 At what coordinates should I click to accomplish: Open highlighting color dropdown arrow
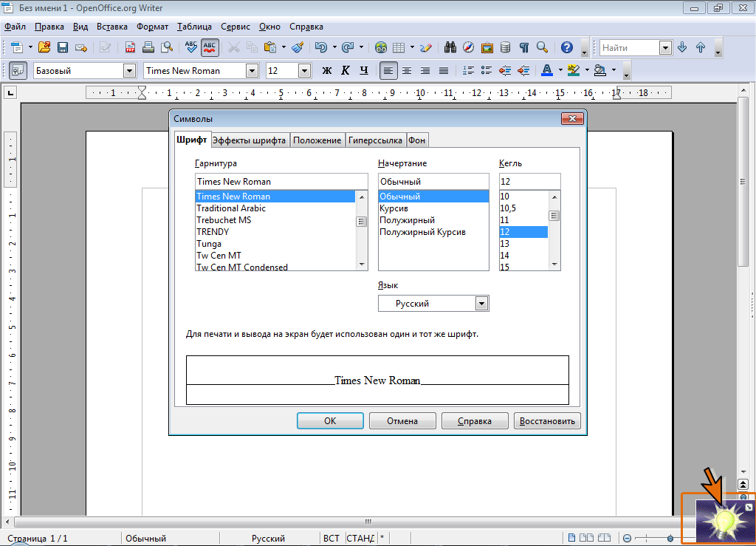point(587,70)
